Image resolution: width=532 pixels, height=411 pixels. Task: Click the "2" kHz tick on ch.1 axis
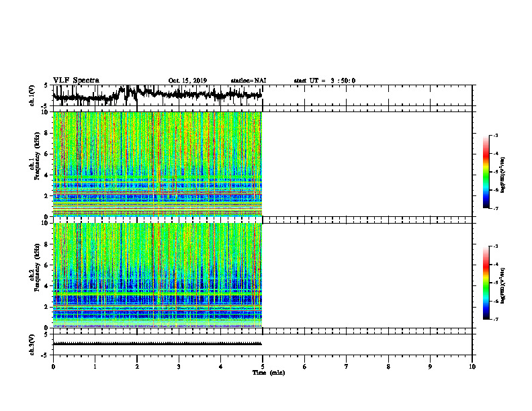[x=47, y=195]
